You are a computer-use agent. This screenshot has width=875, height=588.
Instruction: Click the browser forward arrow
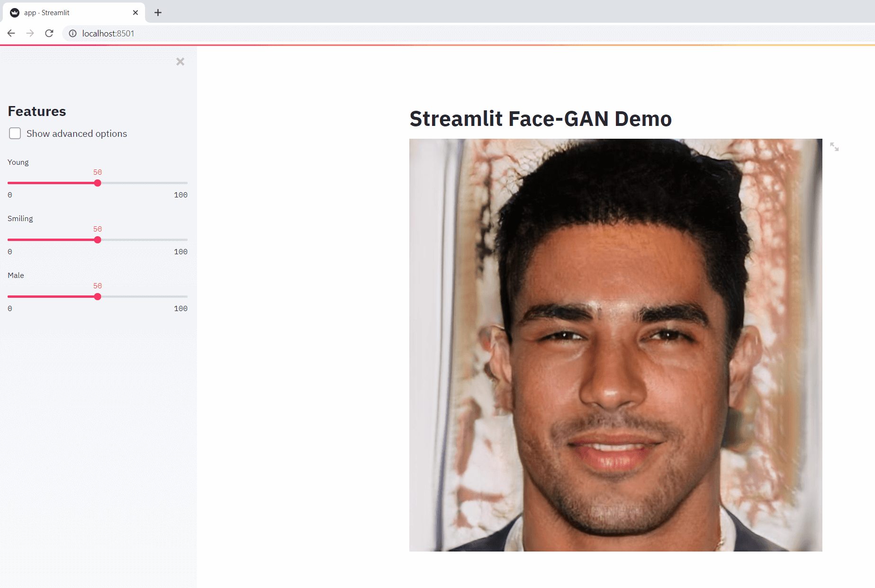(30, 33)
